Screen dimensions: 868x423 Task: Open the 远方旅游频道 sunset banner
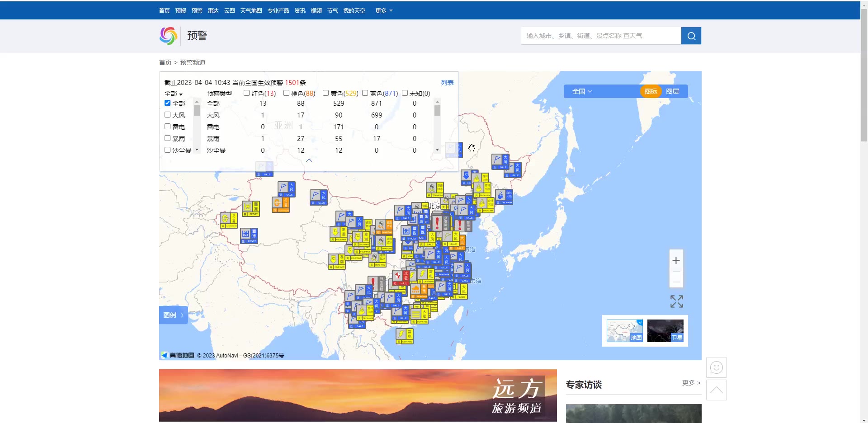[358, 395]
